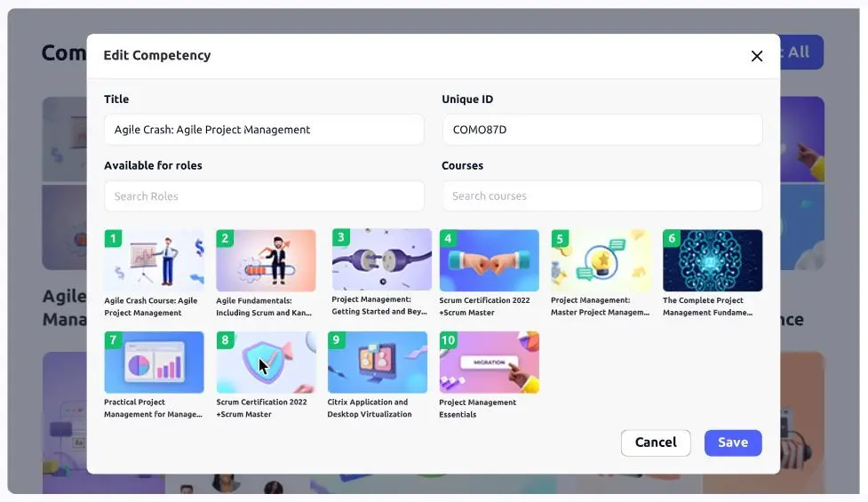The height and width of the screenshot is (502, 868).
Task: Cancel editing the competency
Action: (656, 442)
